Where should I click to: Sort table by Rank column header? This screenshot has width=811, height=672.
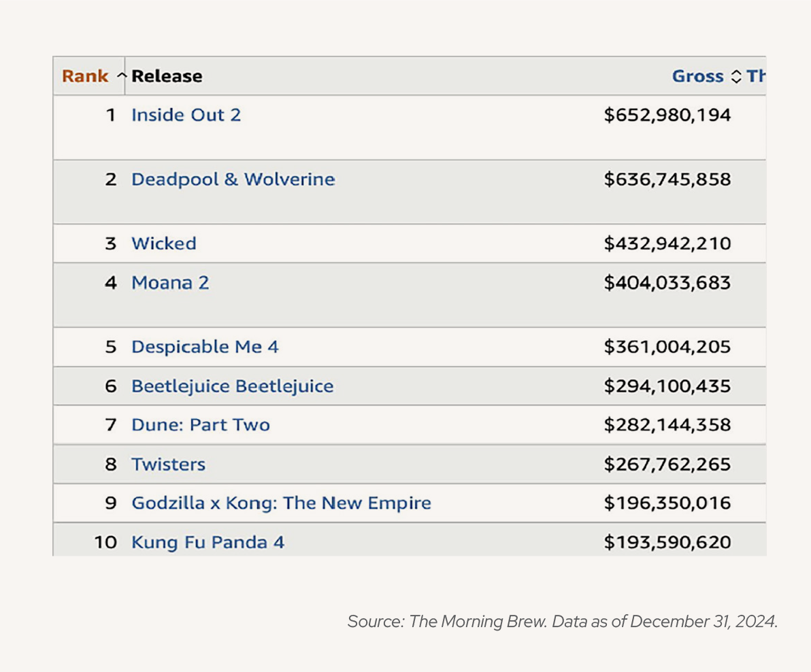[x=85, y=76]
